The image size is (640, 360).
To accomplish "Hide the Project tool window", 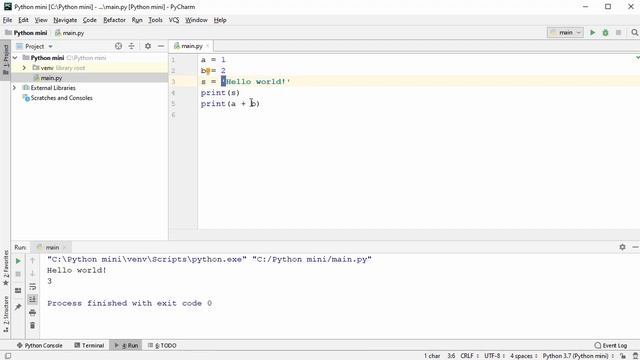I will click(161, 46).
